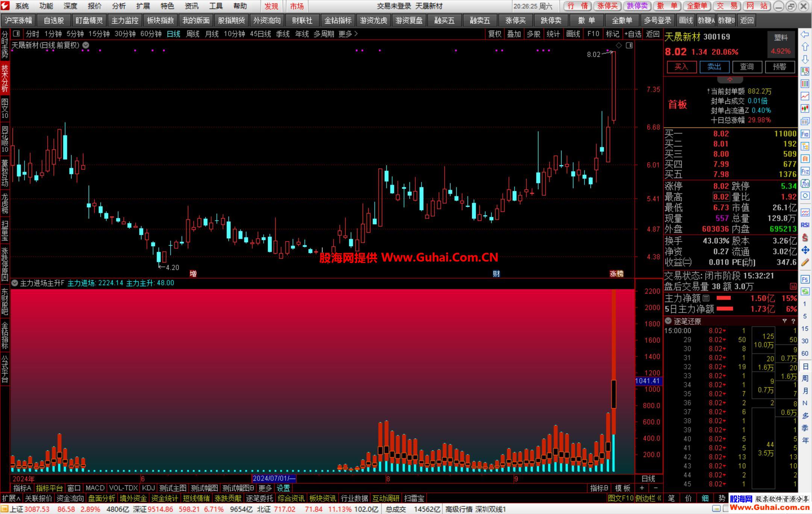Viewport: 812px width, 514px height.
Task: Click the RSI indicator icon
Action: coord(805,225)
